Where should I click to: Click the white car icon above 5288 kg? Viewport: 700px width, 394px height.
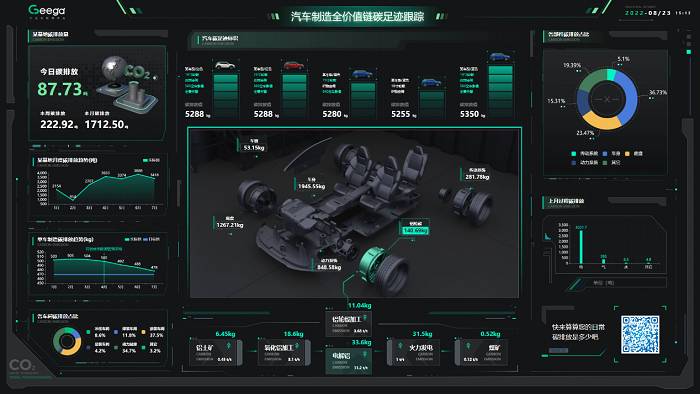(x=225, y=66)
